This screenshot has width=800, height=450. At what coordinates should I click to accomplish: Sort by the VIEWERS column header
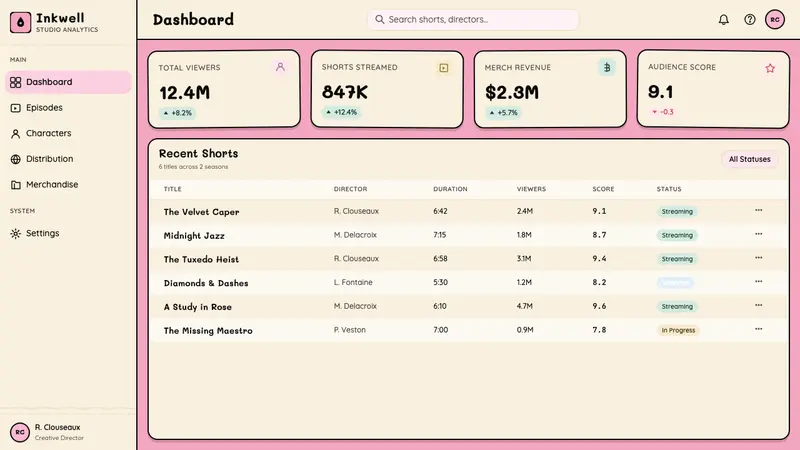click(531, 189)
